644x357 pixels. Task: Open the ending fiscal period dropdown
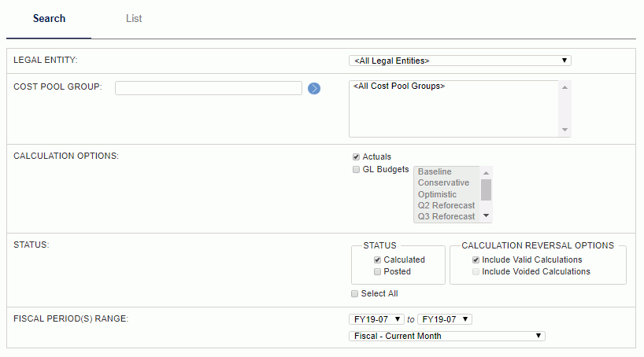(x=445, y=319)
